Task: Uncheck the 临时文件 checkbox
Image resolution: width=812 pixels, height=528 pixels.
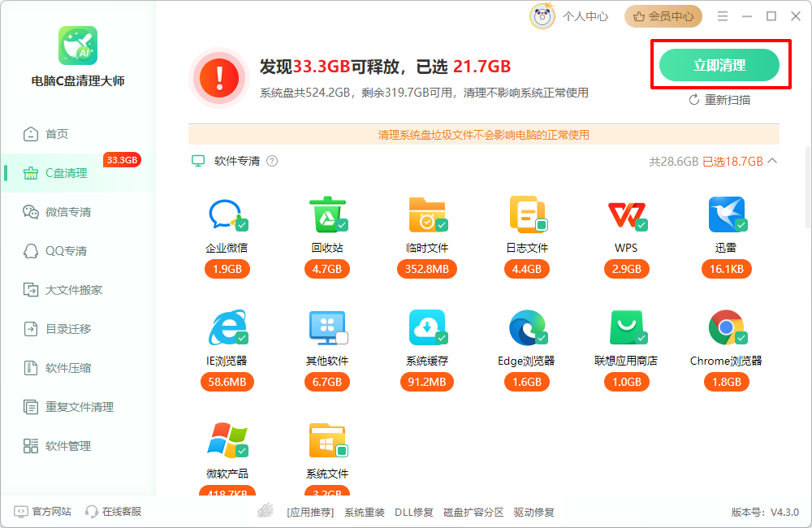Action: [442, 225]
